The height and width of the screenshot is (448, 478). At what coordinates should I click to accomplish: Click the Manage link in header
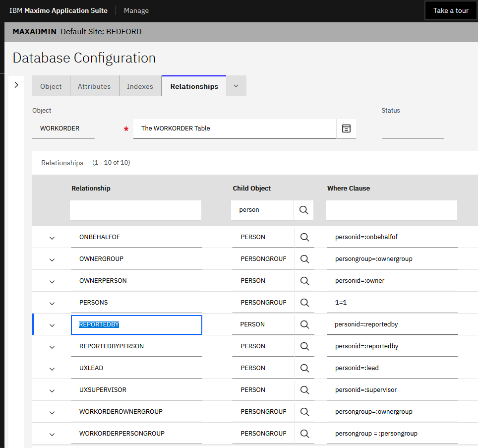tap(136, 10)
